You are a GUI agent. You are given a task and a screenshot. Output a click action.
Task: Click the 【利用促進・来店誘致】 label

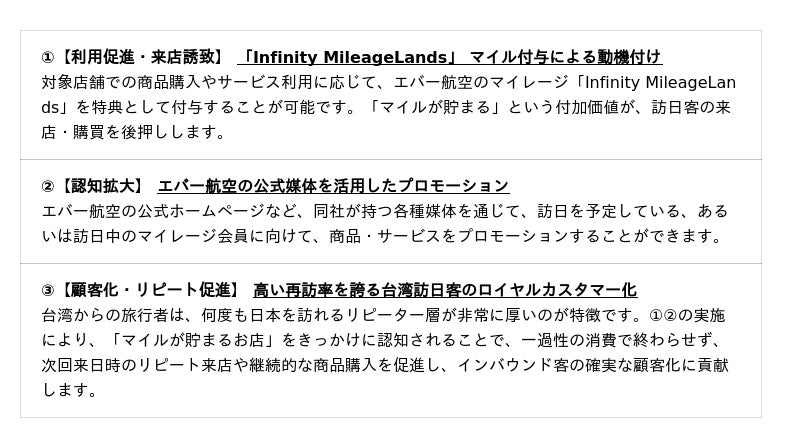click(141, 57)
